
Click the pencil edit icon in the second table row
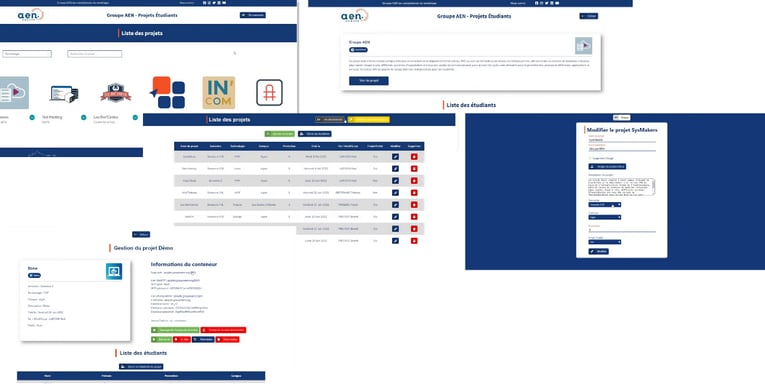(395, 169)
